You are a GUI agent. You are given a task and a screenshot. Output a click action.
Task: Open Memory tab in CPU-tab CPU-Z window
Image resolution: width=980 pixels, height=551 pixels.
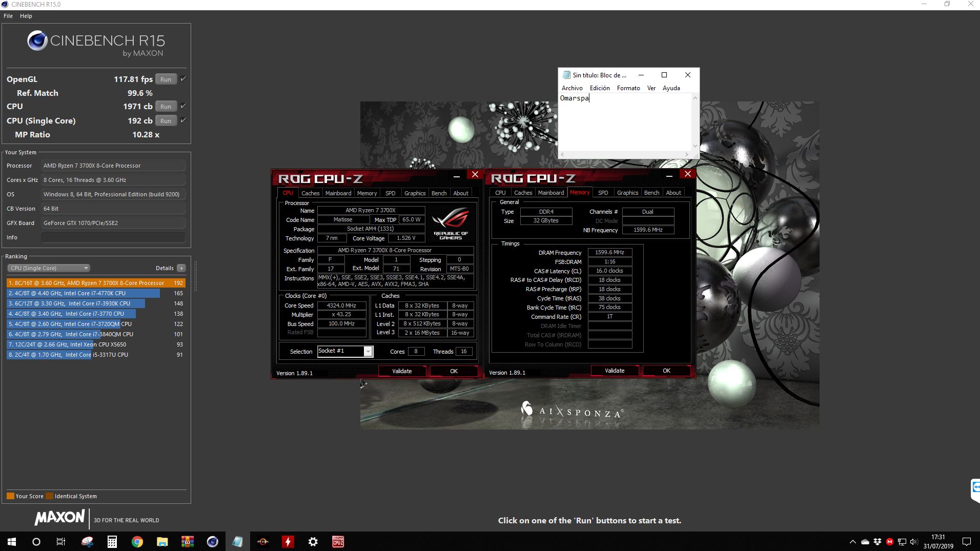367,193
